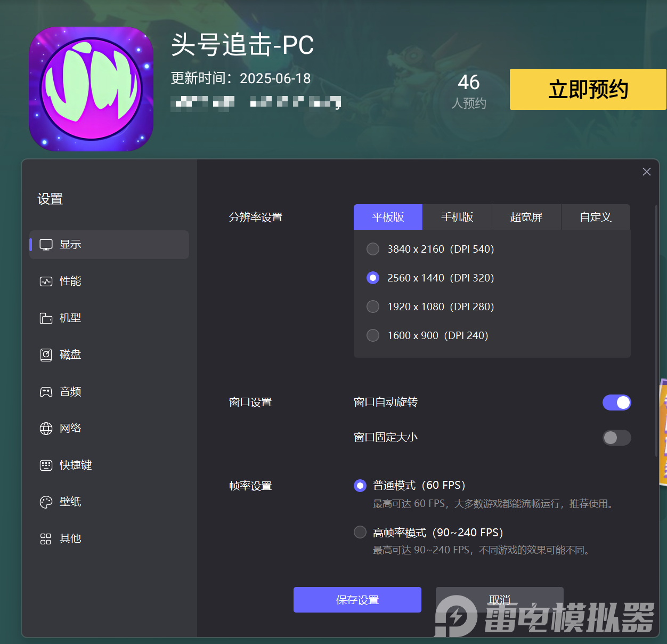Viewport: 667px width, 644px height.
Task: Open the 机型 settings section
Action: pyautogui.click(x=69, y=318)
